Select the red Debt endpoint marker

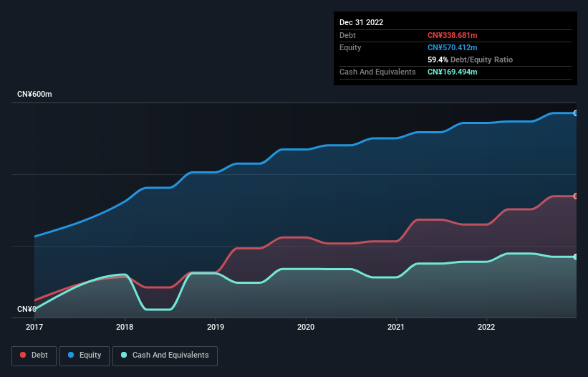coord(576,196)
